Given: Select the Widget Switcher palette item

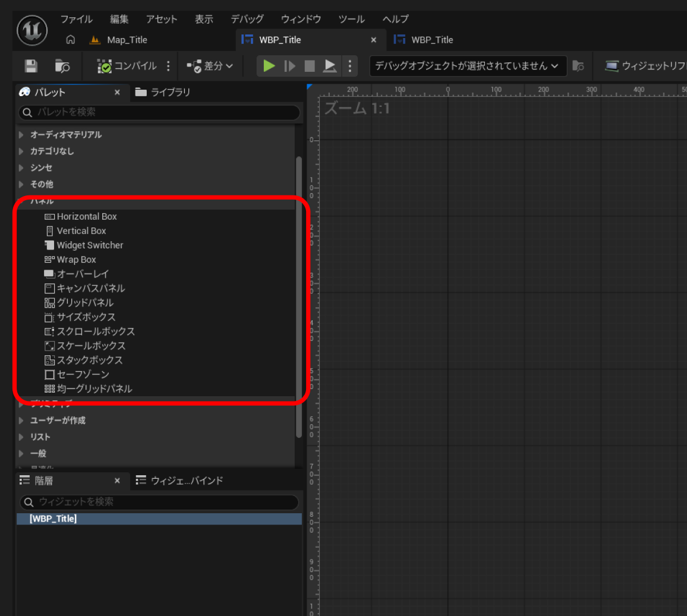Looking at the screenshot, I should click(x=90, y=245).
